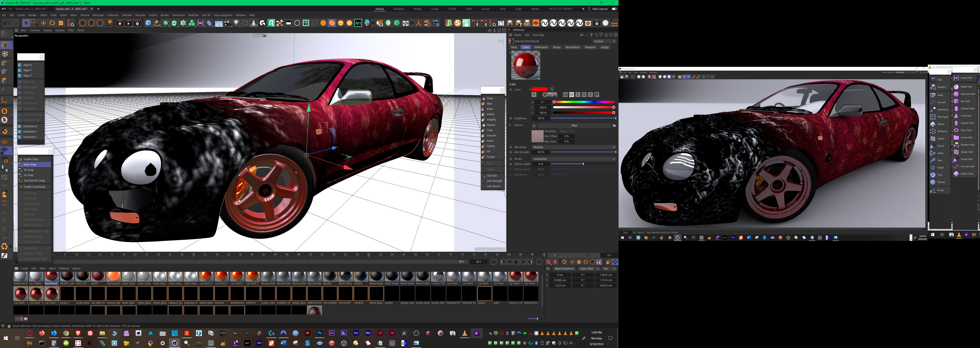The height and width of the screenshot is (348, 980).
Task: Open the texture options dropdown arrow
Action: pos(534,126)
